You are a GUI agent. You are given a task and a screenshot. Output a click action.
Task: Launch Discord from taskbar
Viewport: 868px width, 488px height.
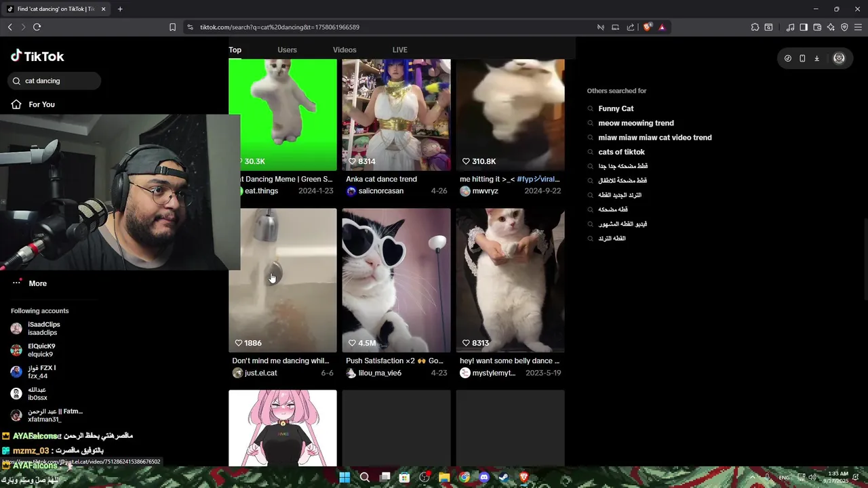[484, 477]
